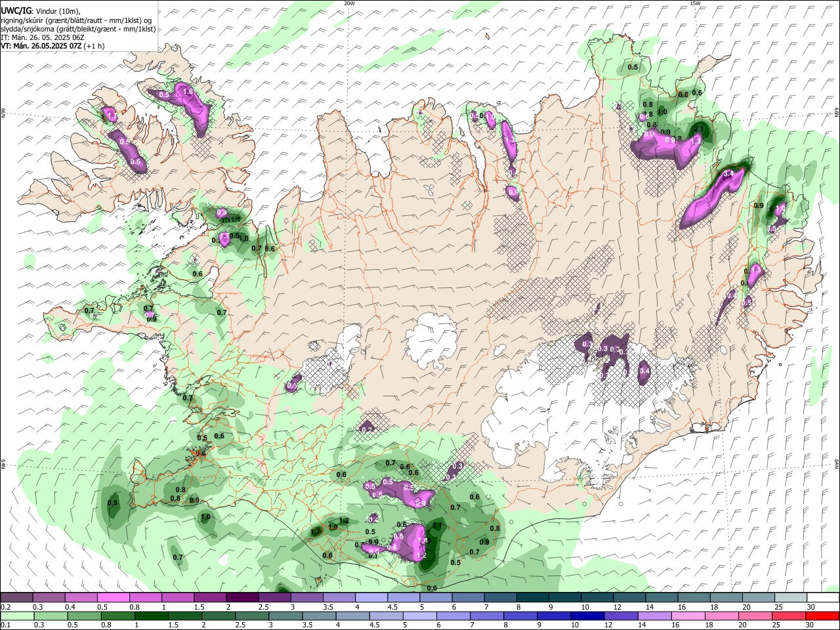Click the 'rigning/skúrir' legend description line
The width and height of the screenshot is (840, 630).
click(x=77, y=20)
